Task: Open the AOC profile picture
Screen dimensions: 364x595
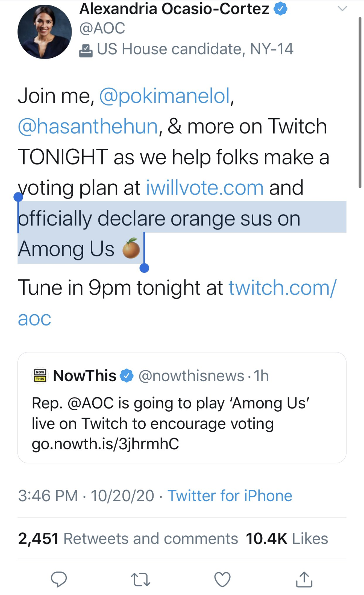Action: point(44,32)
